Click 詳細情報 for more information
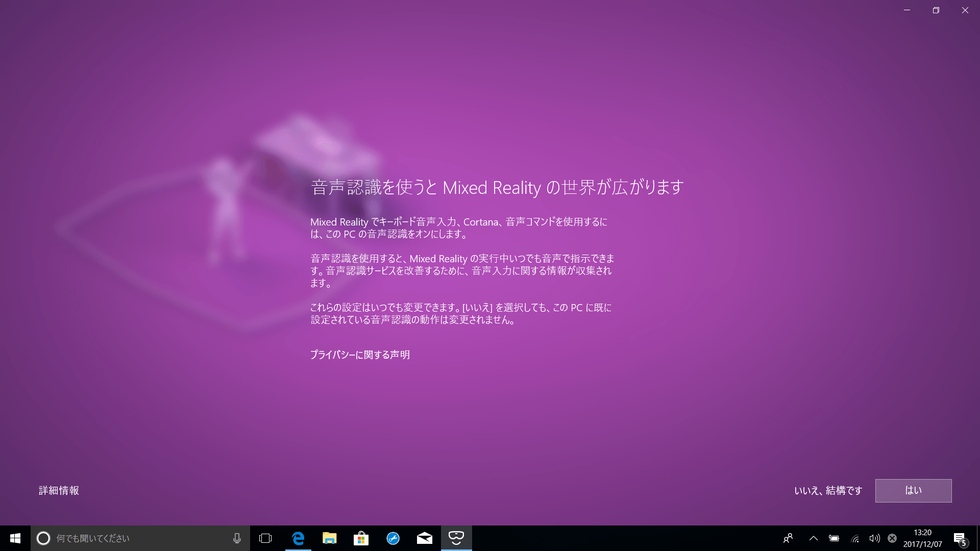This screenshot has width=980, height=551. pyautogui.click(x=59, y=490)
